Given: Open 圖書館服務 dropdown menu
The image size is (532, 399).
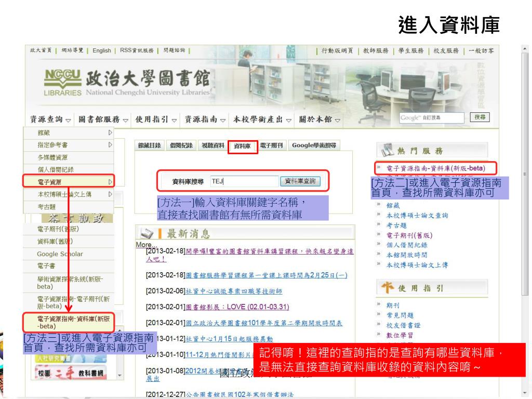Looking at the screenshot, I should click(103, 119).
